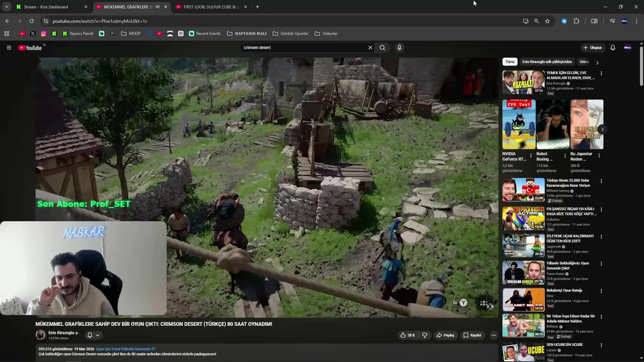Open the Enis Kirazoglu channel name link
The width and height of the screenshot is (644, 362).
click(x=61, y=333)
